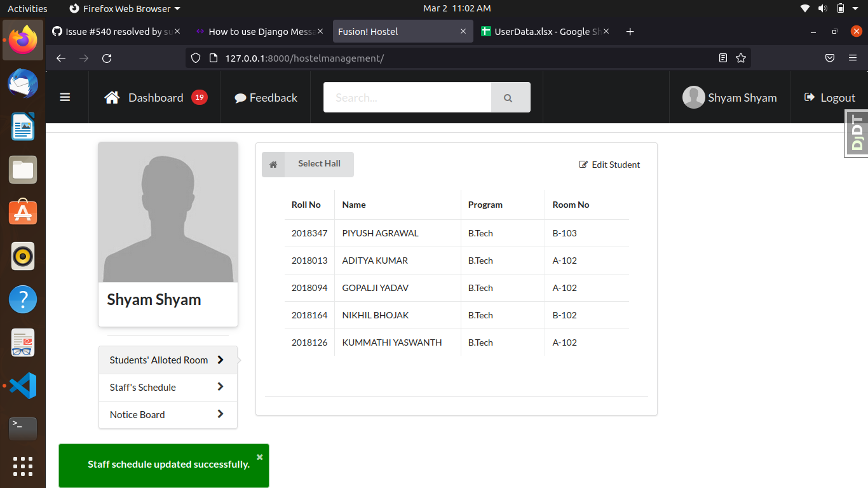Go back to previous page
868x488 pixels.
61,58
